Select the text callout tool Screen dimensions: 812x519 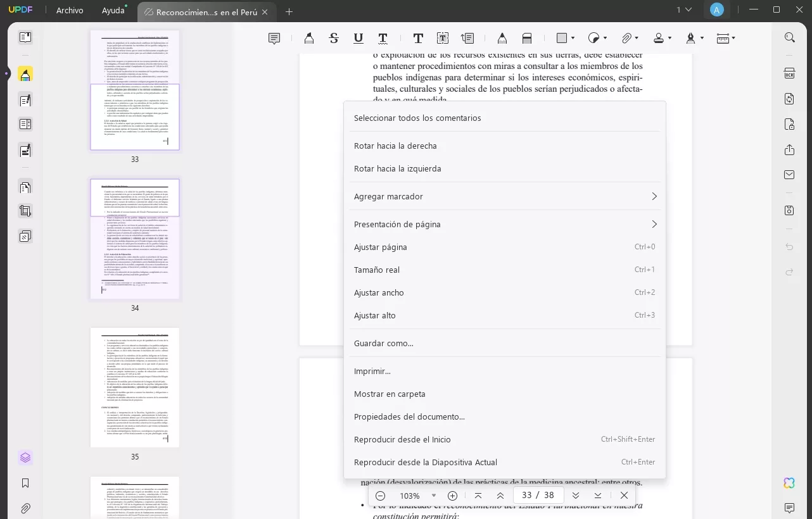click(467, 39)
